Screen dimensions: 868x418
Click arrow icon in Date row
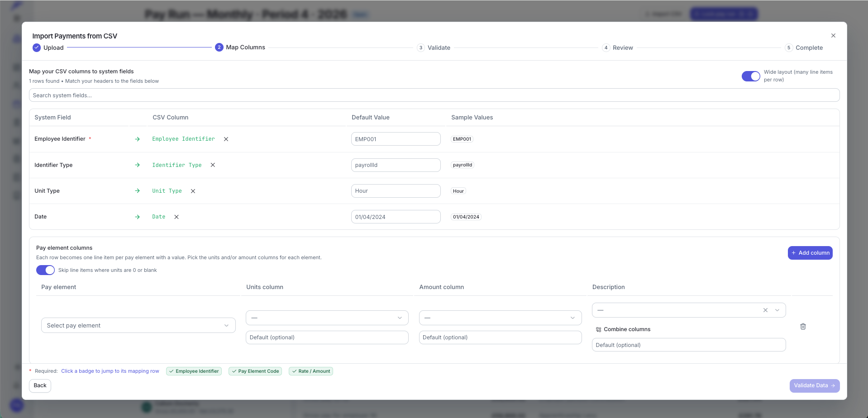pos(137,217)
